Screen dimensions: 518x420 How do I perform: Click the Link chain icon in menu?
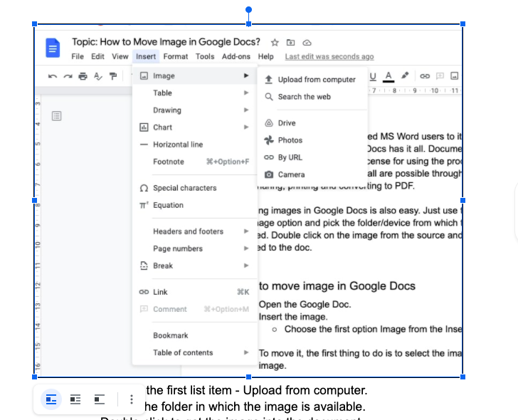tap(144, 292)
